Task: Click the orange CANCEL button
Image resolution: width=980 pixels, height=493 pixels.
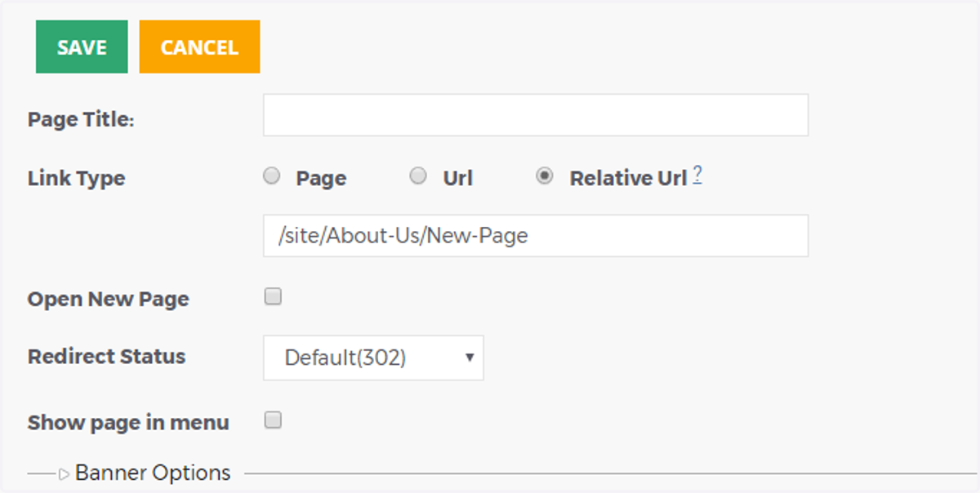Action: tap(199, 47)
